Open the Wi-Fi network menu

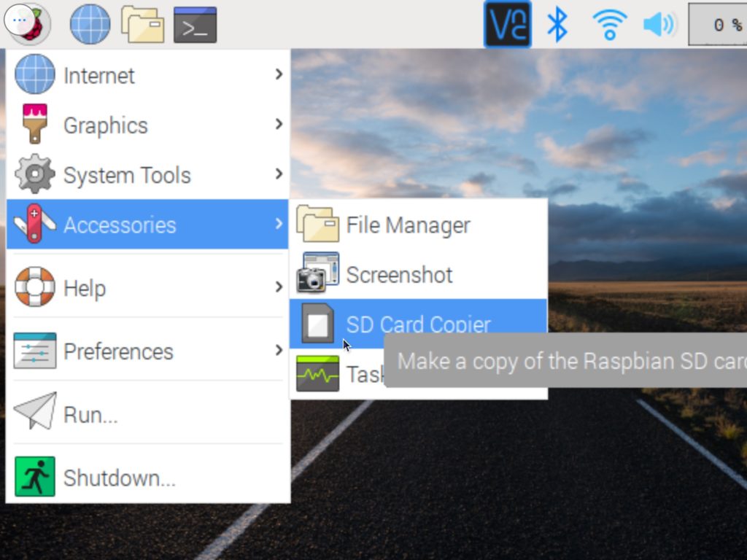[x=609, y=24]
